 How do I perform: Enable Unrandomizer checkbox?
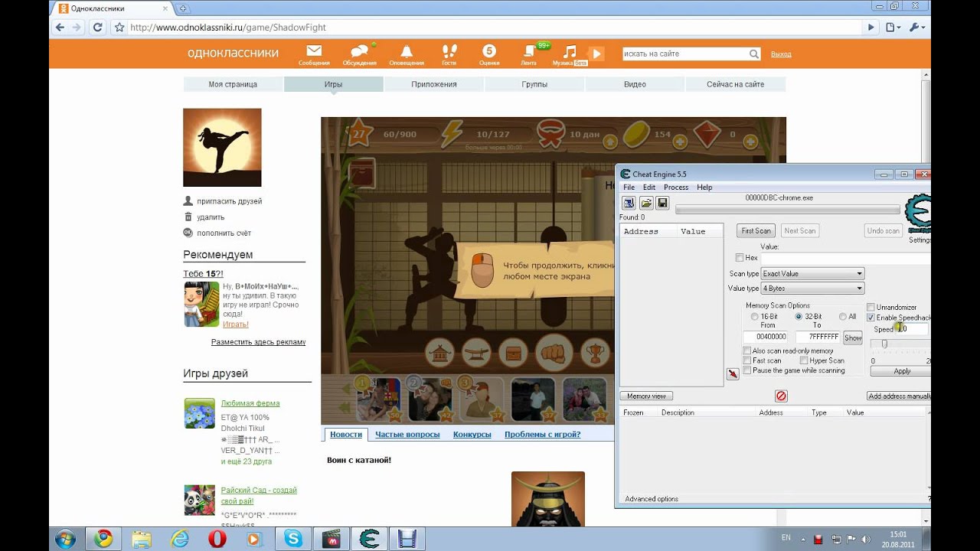(x=871, y=307)
